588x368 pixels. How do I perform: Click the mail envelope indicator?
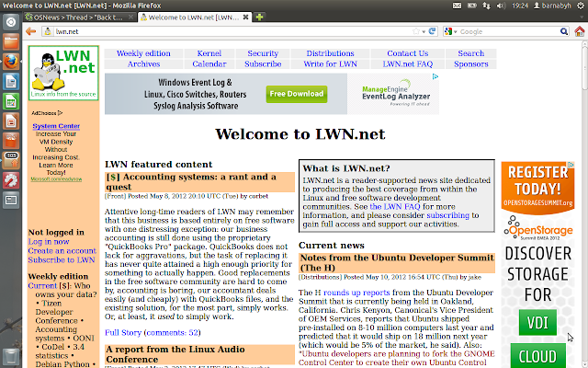coord(458,6)
